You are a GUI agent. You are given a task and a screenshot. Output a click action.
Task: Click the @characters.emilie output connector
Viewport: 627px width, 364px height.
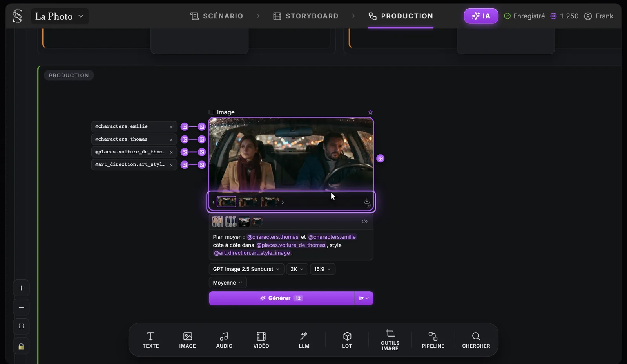(x=185, y=127)
